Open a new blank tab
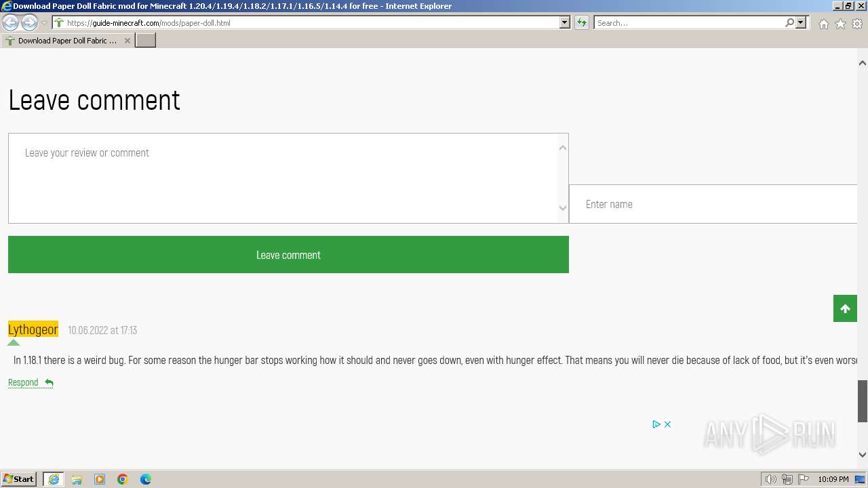The image size is (868, 488). (x=146, y=41)
